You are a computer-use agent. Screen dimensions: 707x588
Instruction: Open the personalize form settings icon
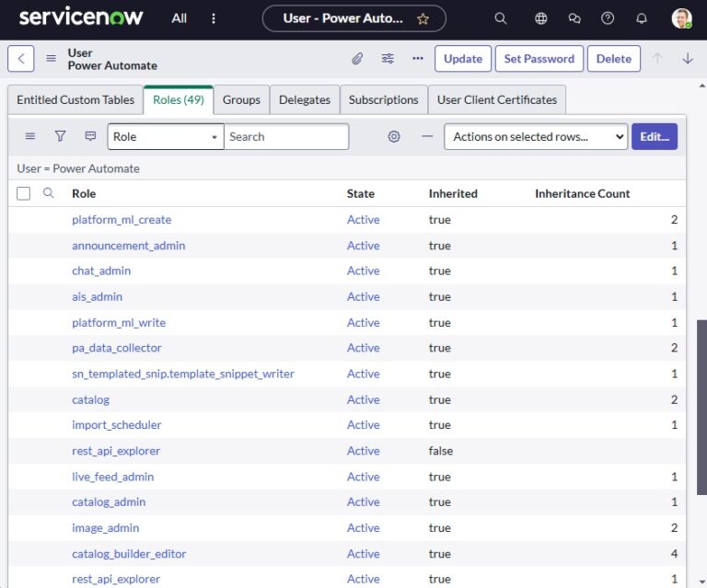(x=388, y=59)
